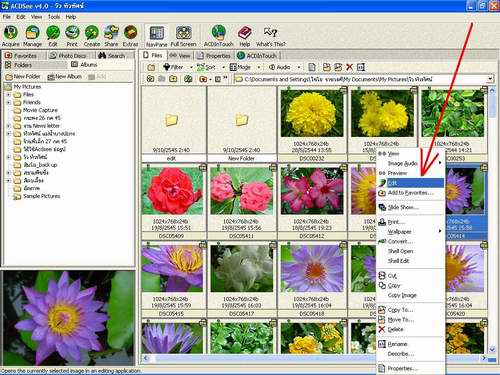Open the File menu
Screen dimensions: 500x375
click(x=7, y=17)
